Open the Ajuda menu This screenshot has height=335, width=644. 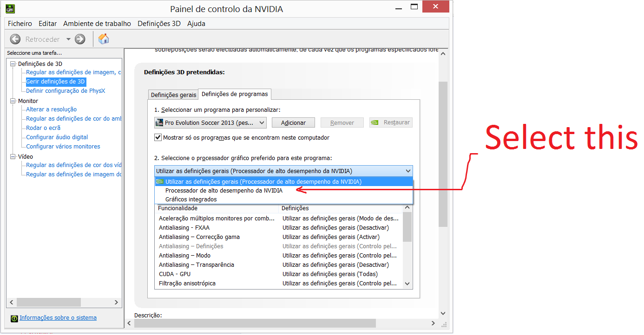(196, 24)
